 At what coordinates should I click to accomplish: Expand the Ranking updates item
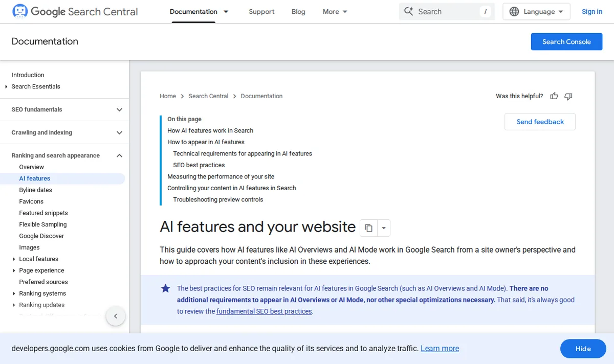click(x=14, y=305)
